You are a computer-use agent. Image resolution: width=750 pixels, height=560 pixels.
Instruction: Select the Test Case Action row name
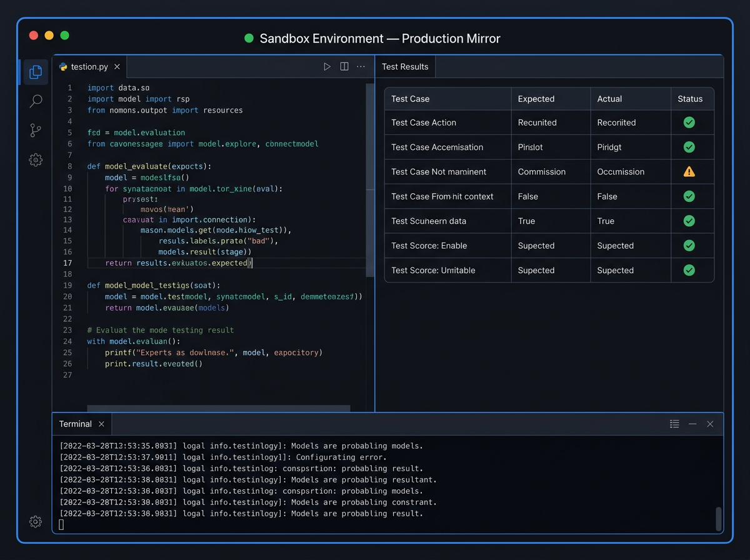(x=424, y=122)
